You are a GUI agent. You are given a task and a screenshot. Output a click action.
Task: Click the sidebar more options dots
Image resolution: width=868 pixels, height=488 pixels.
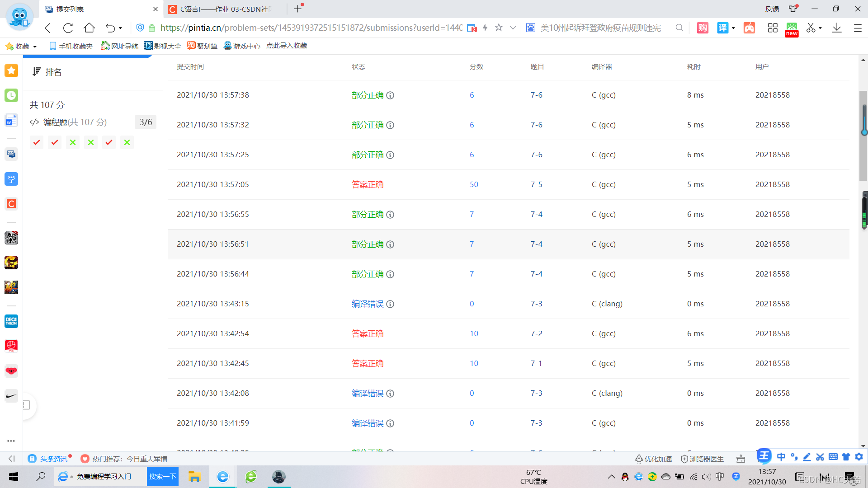tap(11, 441)
